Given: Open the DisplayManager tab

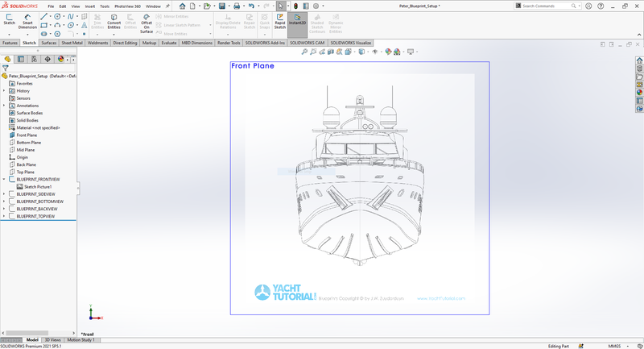Looking at the screenshot, I should click(61, 59).
